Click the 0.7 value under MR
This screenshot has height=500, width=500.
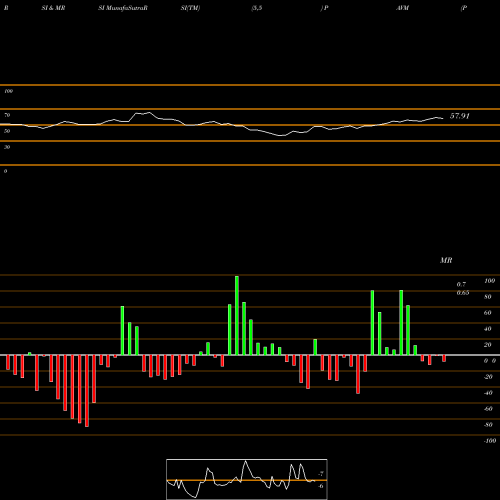461,284
